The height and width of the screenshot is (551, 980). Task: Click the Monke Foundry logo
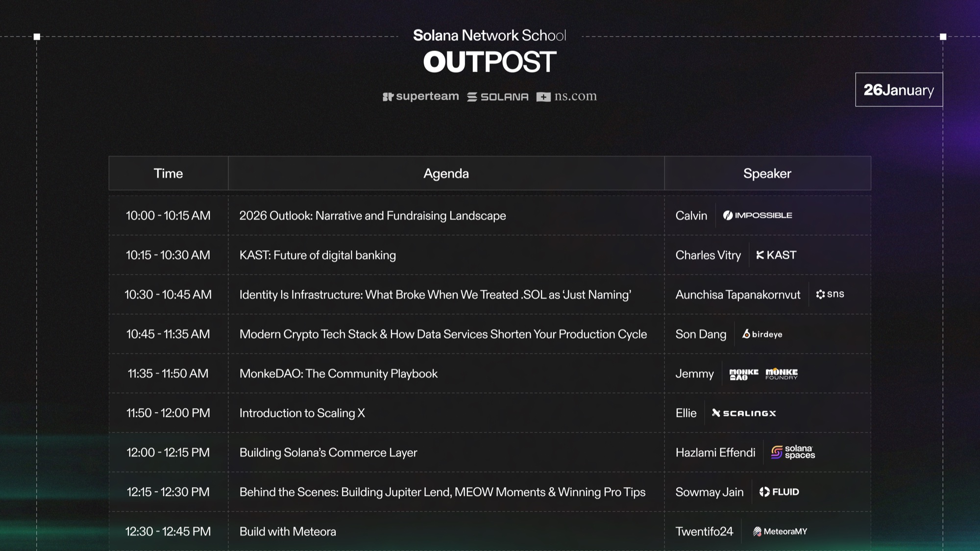(782, 374)
